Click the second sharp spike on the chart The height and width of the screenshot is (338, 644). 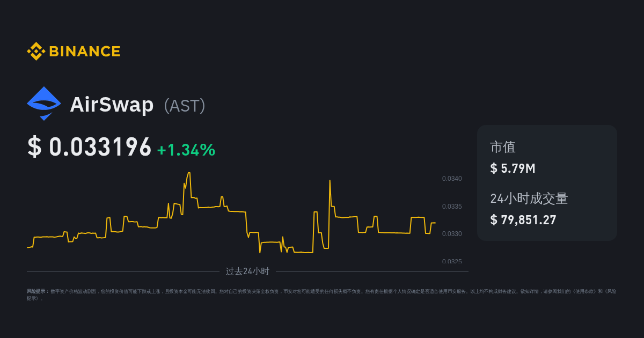click(x=330, y=181)
